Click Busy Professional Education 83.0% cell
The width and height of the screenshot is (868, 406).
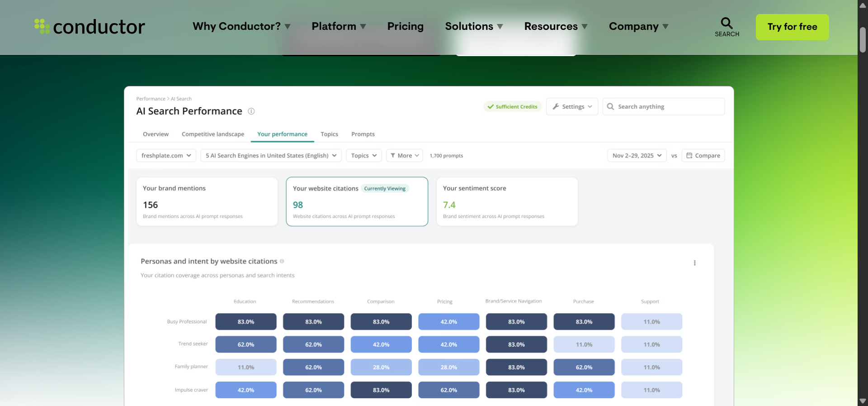246,322
